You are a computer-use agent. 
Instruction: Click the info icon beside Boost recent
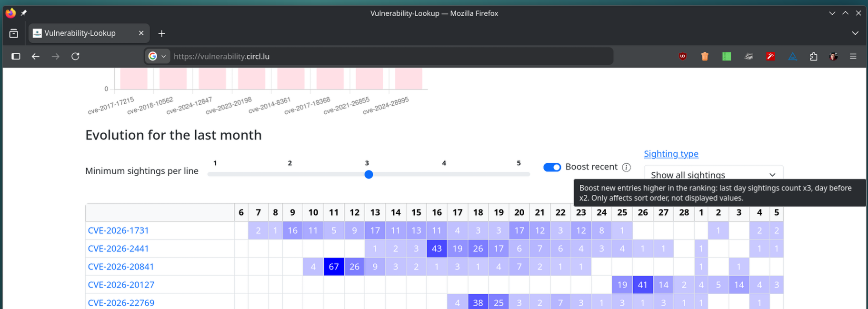click(627, 167)
